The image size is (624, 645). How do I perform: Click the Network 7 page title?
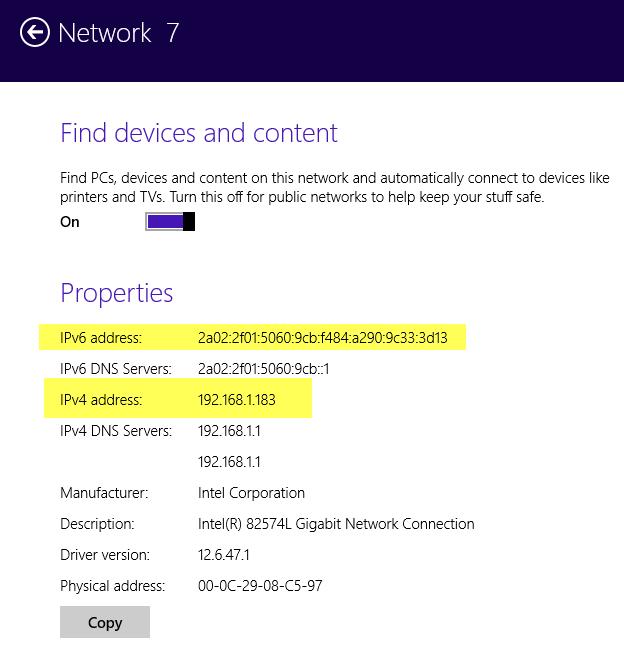tap(119, 32)
